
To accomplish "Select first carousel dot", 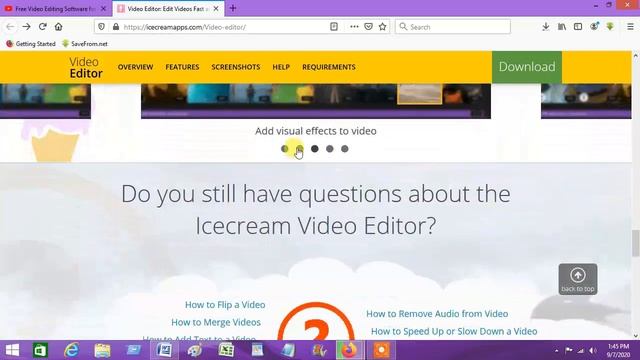I will [284, 149].
